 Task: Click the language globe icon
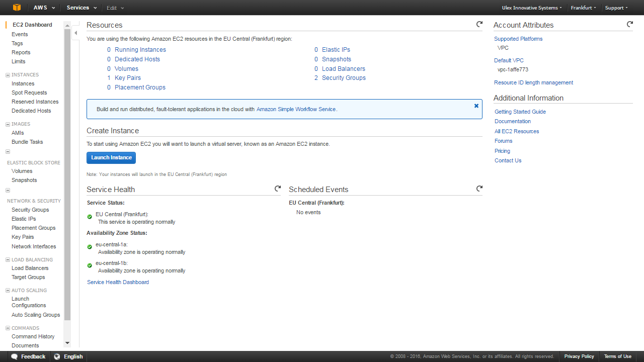(x=57, y=356)
